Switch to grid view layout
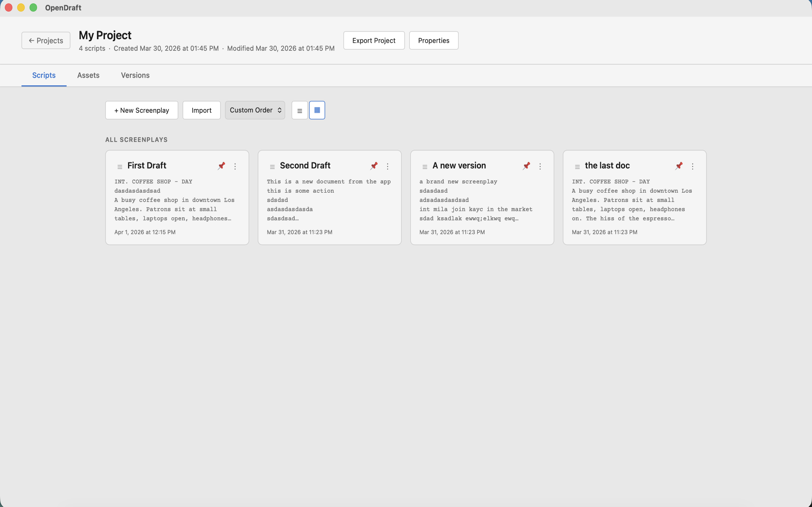The image size is (812, 507). [x=317, y=110]
